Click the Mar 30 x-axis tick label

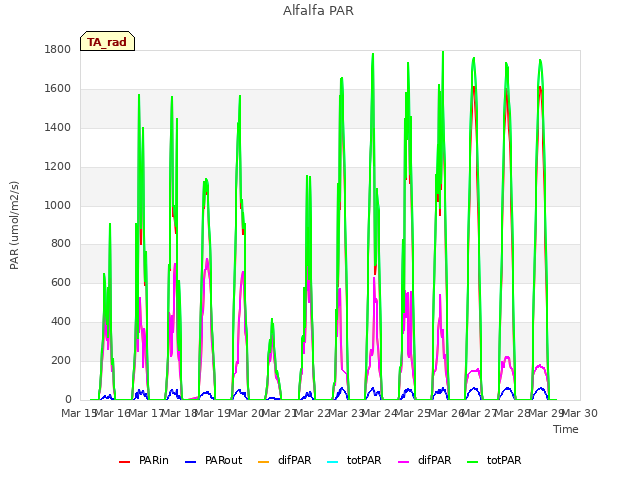tap(580, 413)
